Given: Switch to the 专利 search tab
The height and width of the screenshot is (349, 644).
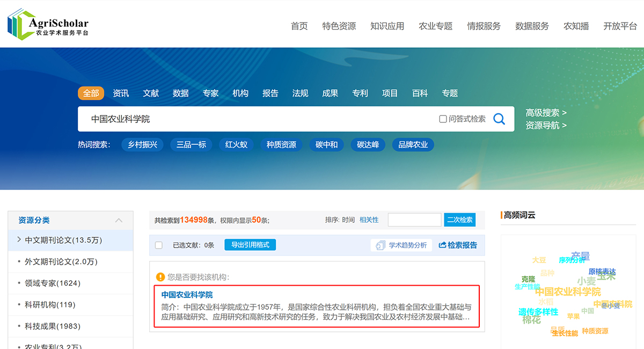Looking at the screenshot, I should click(x=360, y=93).
